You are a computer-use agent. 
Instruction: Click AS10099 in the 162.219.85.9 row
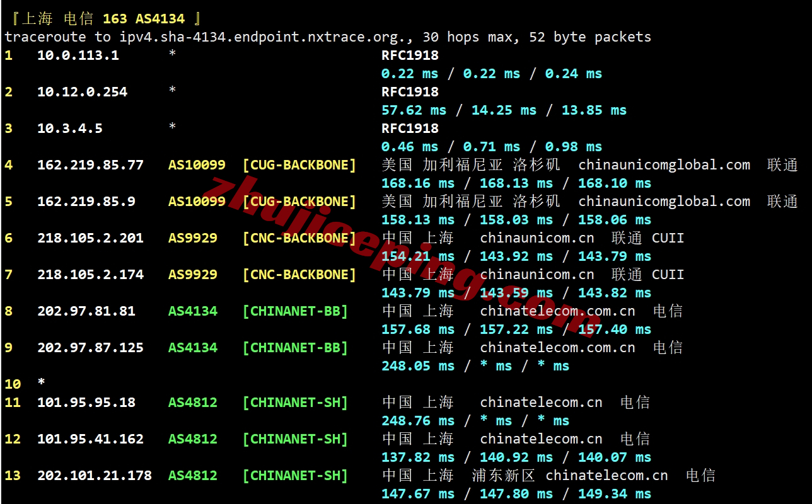pyautogui.click(x=197, y=202)
